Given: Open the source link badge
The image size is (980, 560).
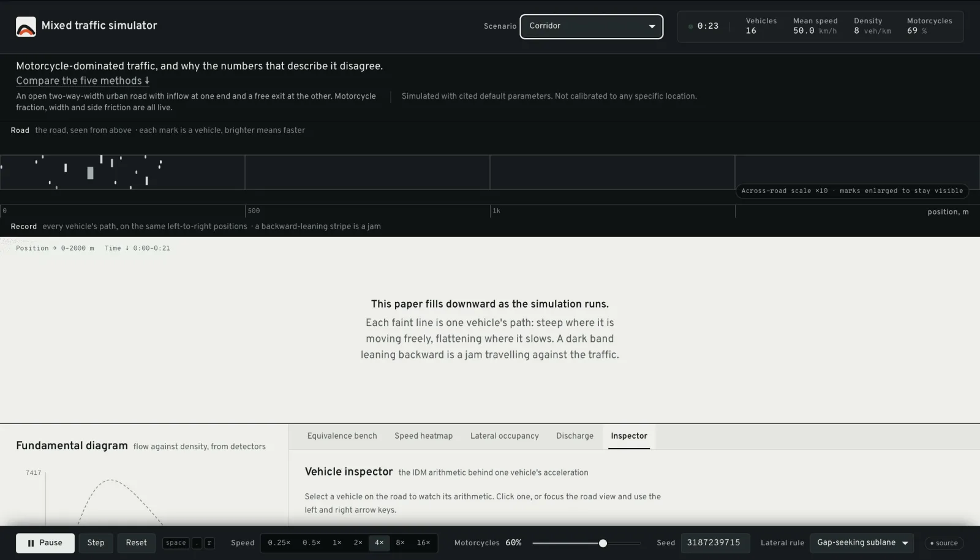Looking at the screenshot, I should coord(944,543).
